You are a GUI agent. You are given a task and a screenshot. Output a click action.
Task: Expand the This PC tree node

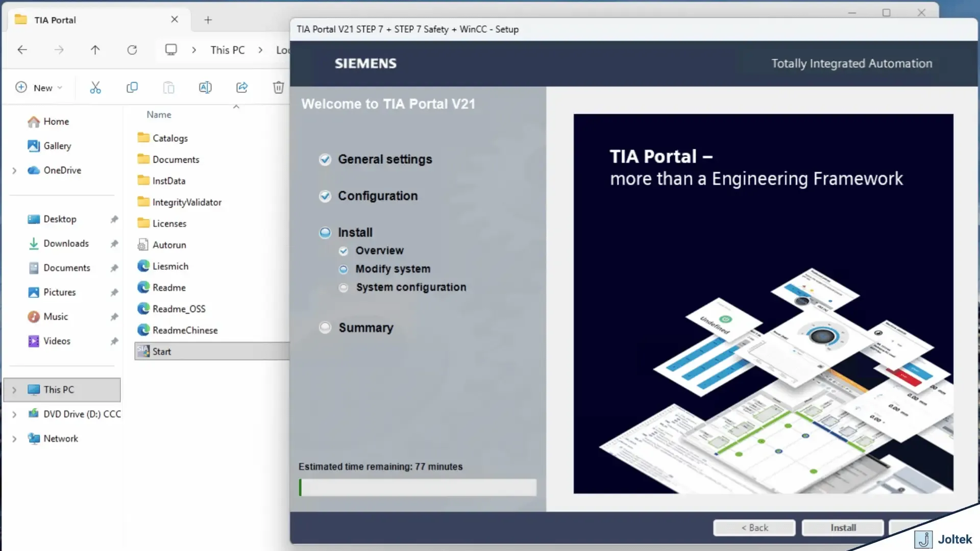(x=14, y=390)
